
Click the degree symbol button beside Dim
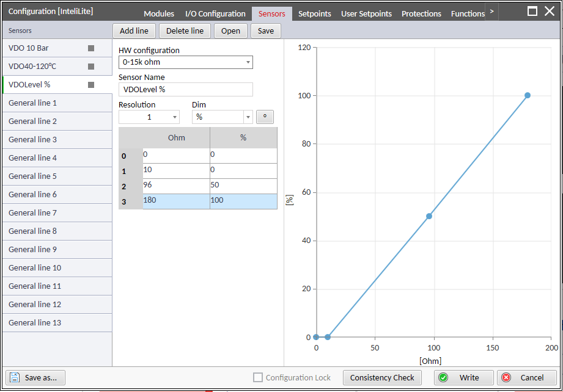pyautogui.click(x=265, y=117)
